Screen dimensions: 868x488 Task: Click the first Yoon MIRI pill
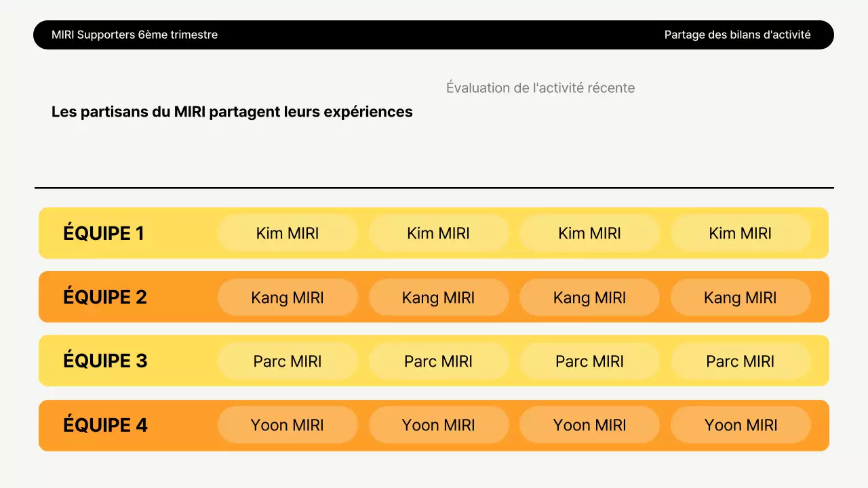(288, 425)
